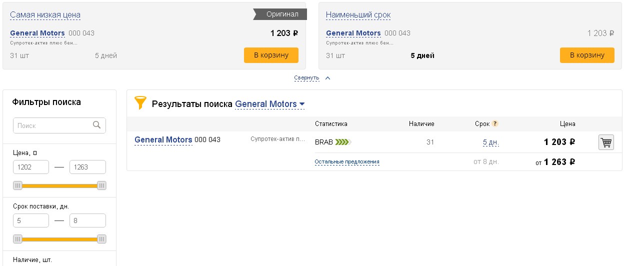Viewport: 644px width, 266px height.
Task: Click the orange funnel filter icon
Action: point(140,103)
